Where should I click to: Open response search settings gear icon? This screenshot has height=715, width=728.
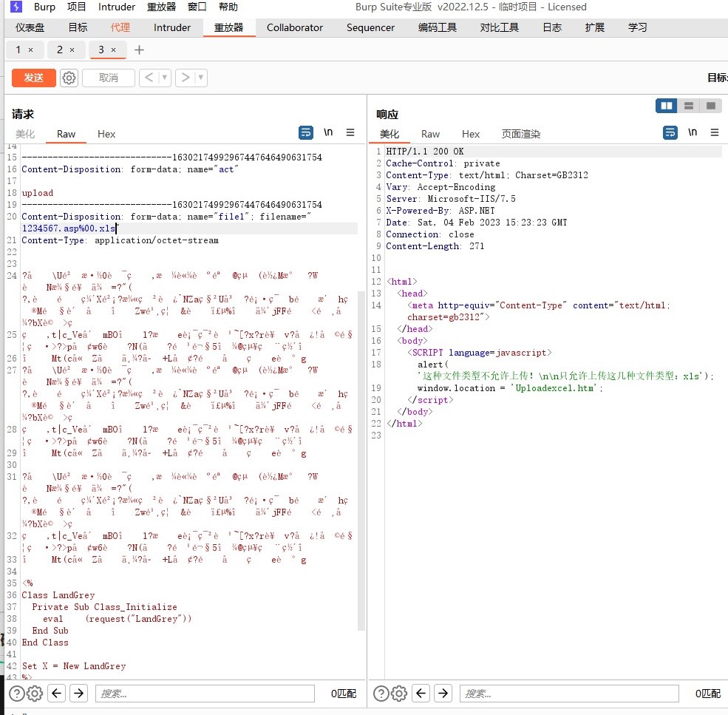click(399, 694)
